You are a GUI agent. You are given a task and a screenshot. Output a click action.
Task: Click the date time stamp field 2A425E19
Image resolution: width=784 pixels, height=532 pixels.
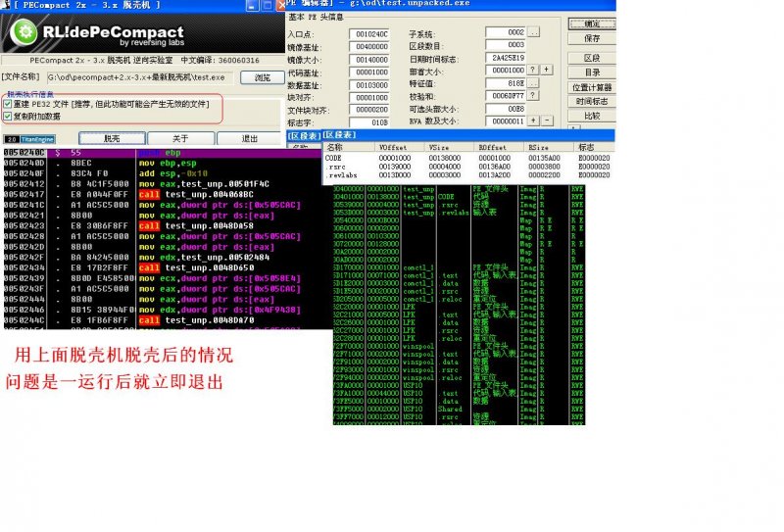[506, 58]
